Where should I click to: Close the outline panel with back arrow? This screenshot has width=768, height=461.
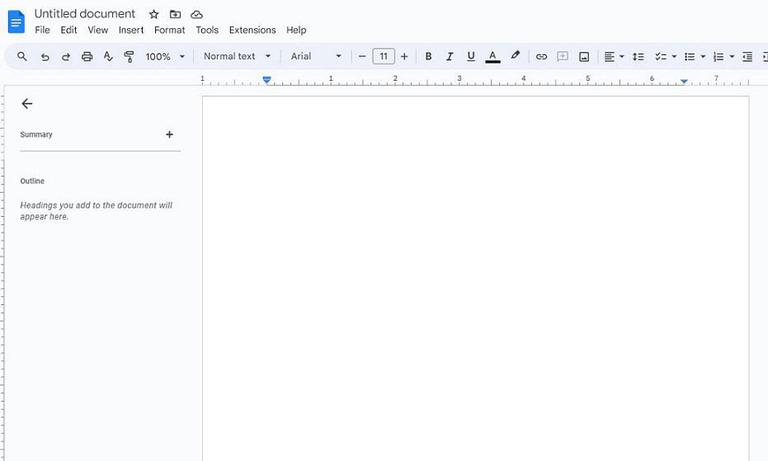tap(27, 103)
